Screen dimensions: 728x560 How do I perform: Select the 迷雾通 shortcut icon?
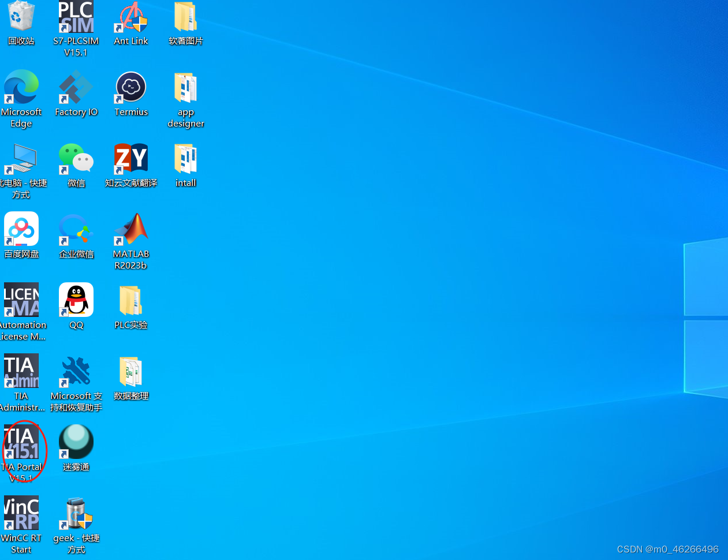[76, 442]
